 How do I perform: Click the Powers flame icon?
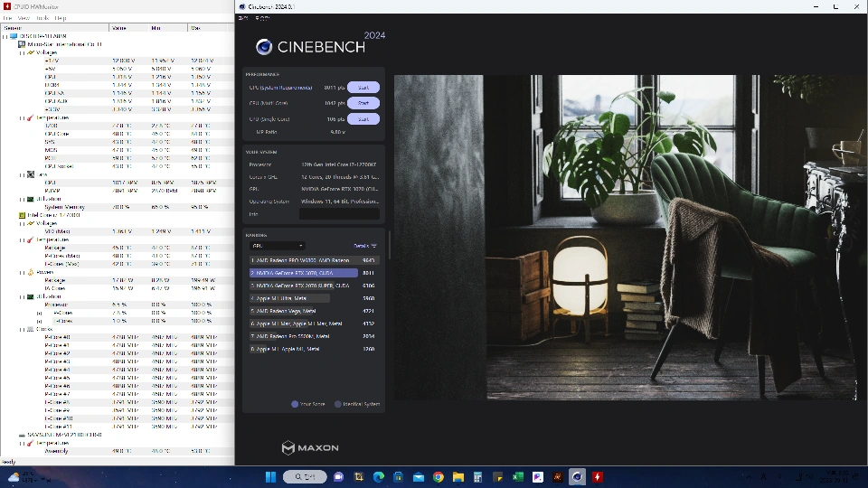(31, 272)
